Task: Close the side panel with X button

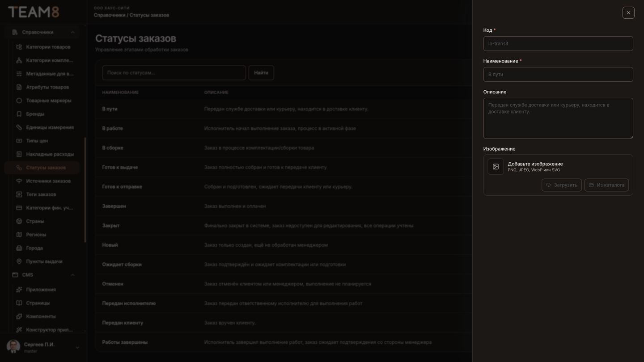Action: coord(628,13)
